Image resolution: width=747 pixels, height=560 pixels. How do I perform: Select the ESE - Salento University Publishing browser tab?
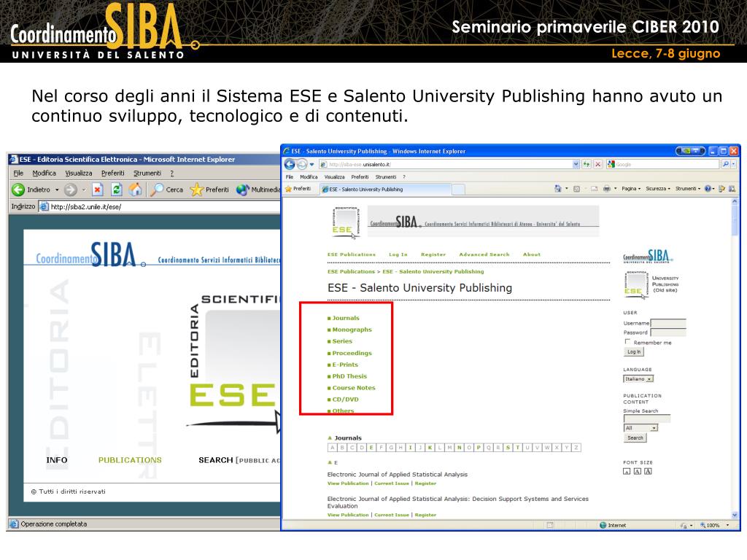(386, 189)
